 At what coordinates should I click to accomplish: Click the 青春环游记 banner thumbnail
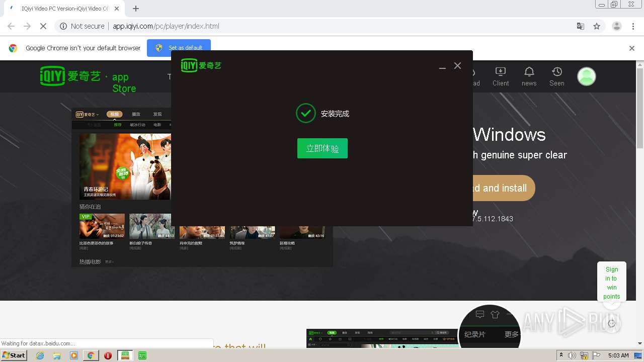[x=125, y=166]
